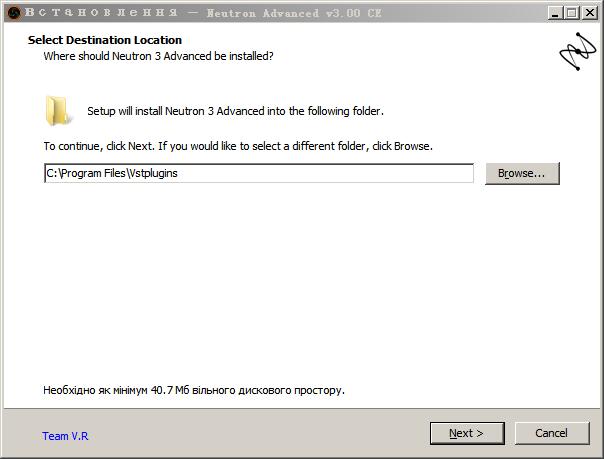Cancel the Neutron installation
604x459 pixels.
click(x=552, y=433)
